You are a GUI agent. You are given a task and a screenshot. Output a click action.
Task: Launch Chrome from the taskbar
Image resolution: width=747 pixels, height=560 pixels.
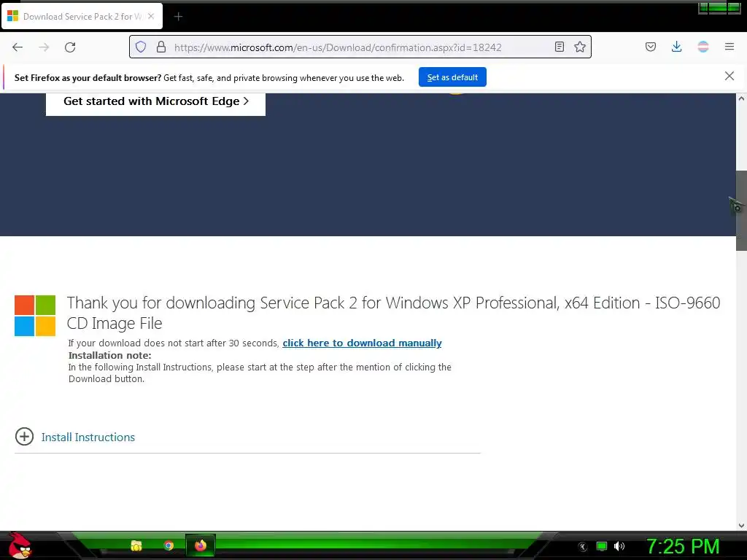click(x=169, y=545)
